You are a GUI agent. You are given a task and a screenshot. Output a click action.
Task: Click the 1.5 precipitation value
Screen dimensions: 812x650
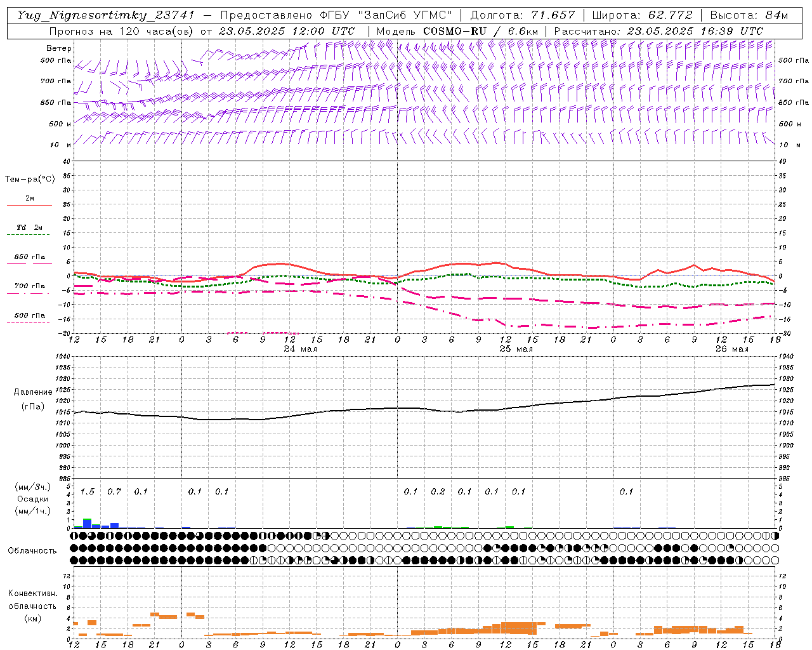click(x=88, y=491)
